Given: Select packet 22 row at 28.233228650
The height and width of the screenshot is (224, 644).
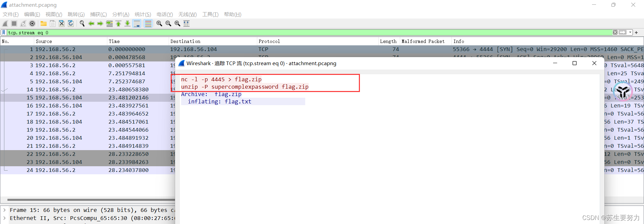Looking at the screenshot, I should [87, 154].
